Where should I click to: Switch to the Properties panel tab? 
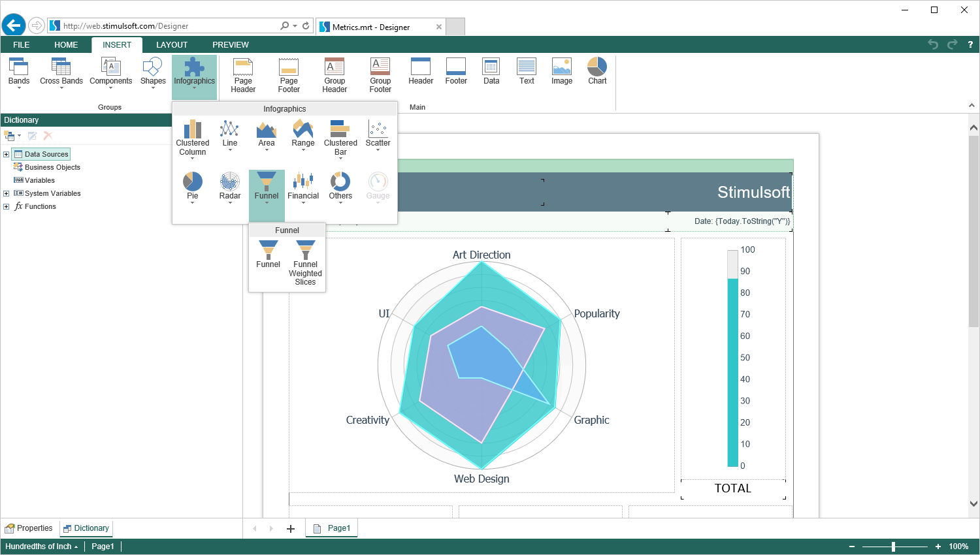pos(29,528)
